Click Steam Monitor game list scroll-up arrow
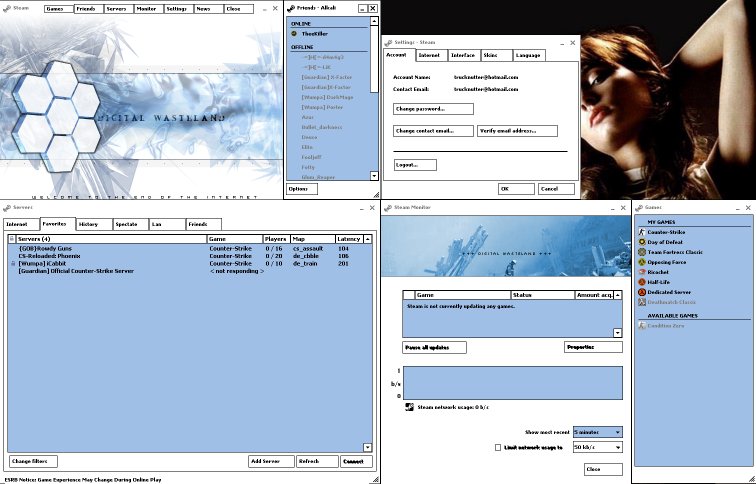756x484 pixels. (x=618, y=295)
